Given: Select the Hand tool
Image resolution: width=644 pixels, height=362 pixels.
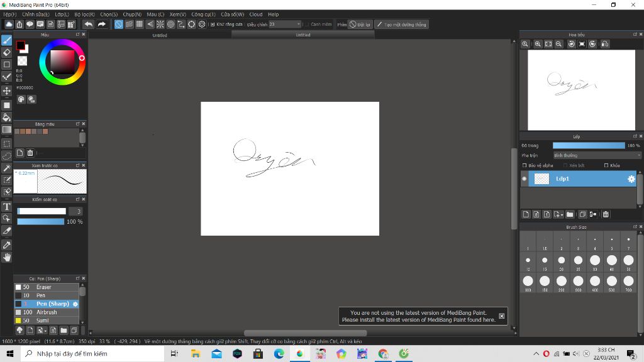Looking at the screenshot, I should tap(6, 257).
